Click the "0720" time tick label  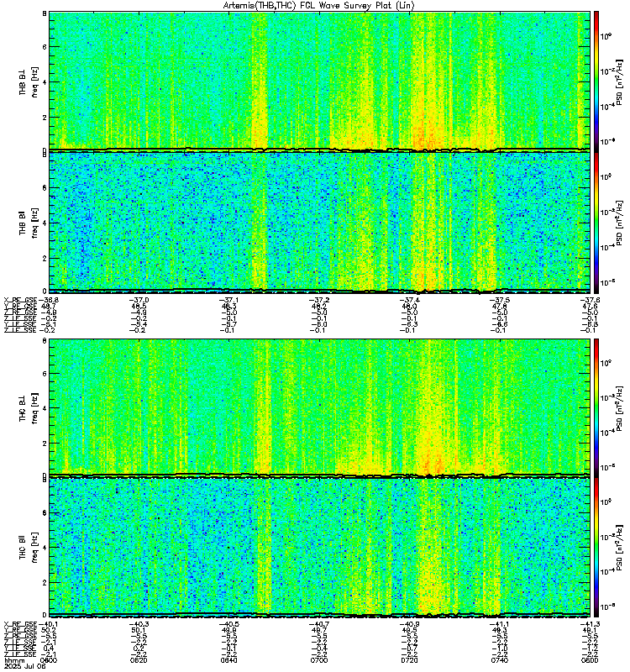(x=409, y=660)
